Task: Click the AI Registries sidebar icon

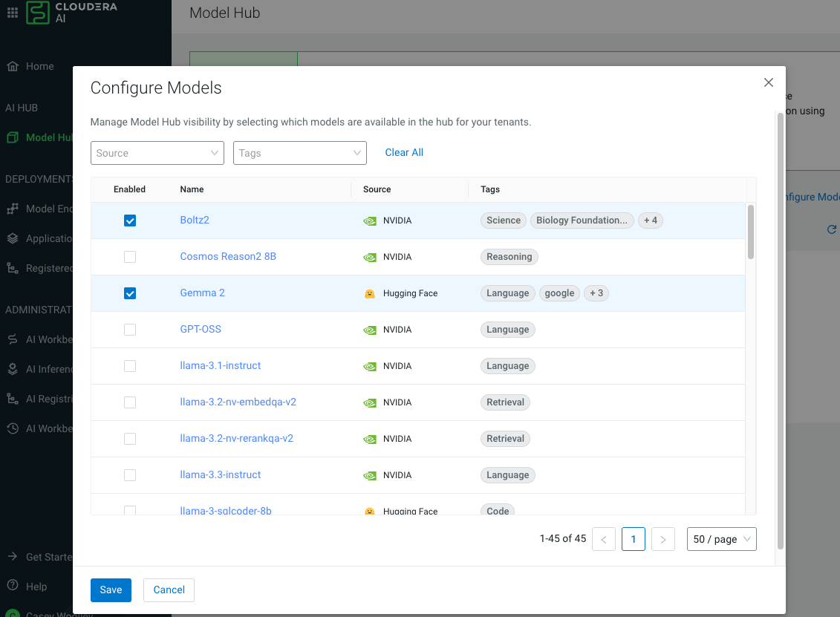Action: (x=13, y=399)
